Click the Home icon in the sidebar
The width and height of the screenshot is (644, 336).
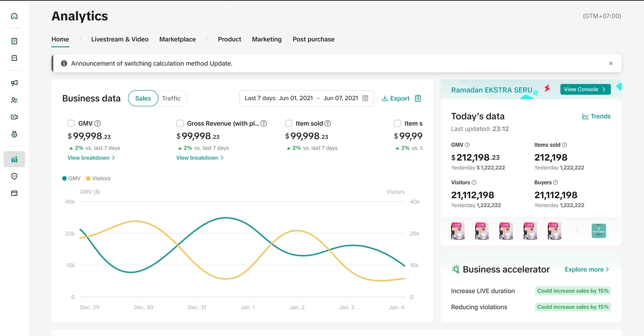[x=14, y=16]
